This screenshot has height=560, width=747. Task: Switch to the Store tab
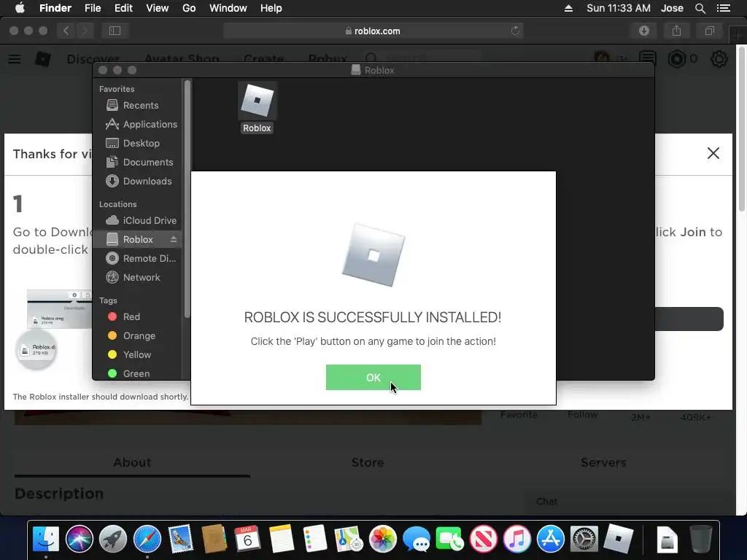click(x=368, y=462)
